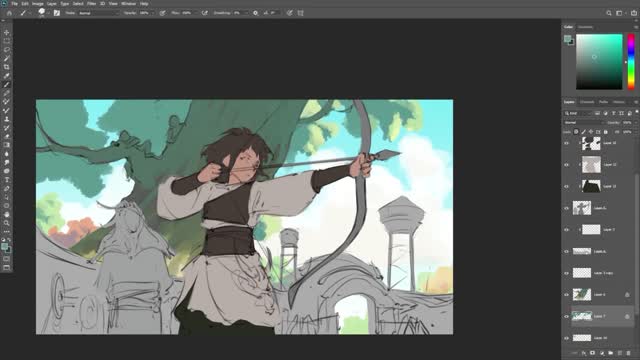Screen dimensions: 640x360
Task: Toggle visibility of the bottommost visible layer
Action: (x=567, y=338)
